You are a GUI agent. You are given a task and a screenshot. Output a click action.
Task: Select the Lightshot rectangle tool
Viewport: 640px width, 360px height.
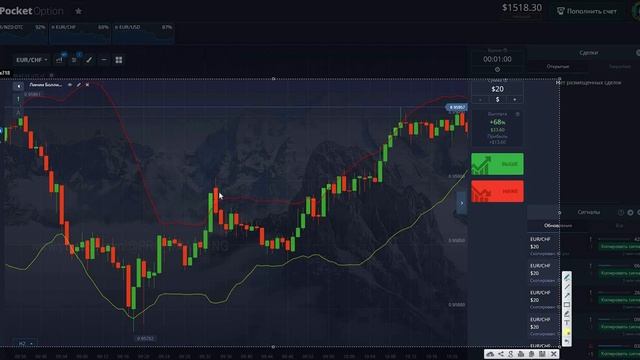[567, 305]
